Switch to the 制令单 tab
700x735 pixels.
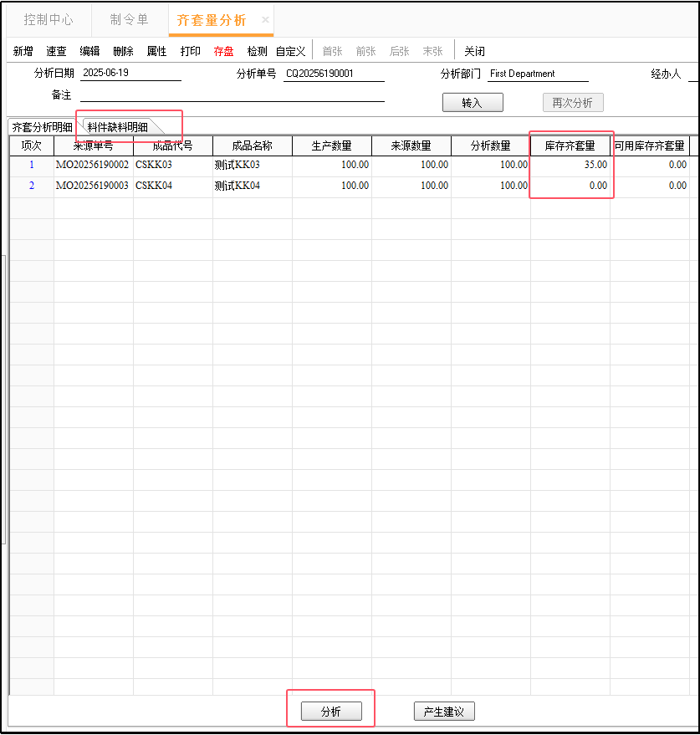[x=130, y=20]
